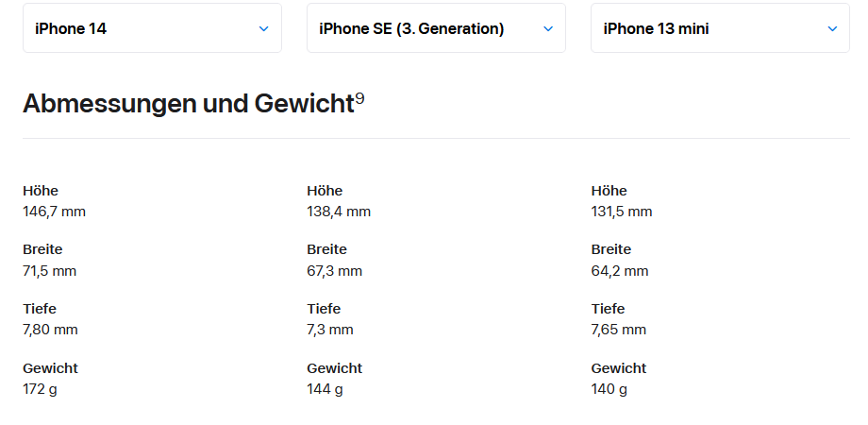
Task: Click the iPhone 13 mini weight value 140 g
Action: (609, 389)
